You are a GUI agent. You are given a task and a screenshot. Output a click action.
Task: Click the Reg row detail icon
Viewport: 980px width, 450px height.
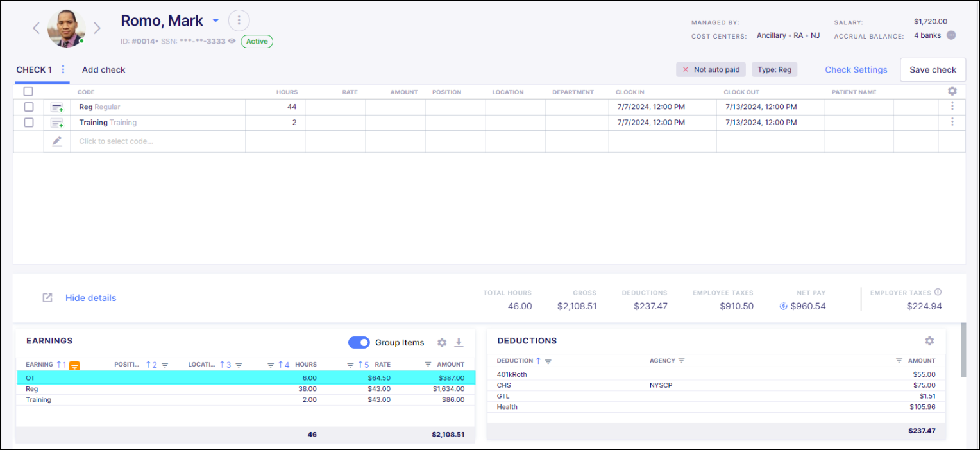pos(57,107)
